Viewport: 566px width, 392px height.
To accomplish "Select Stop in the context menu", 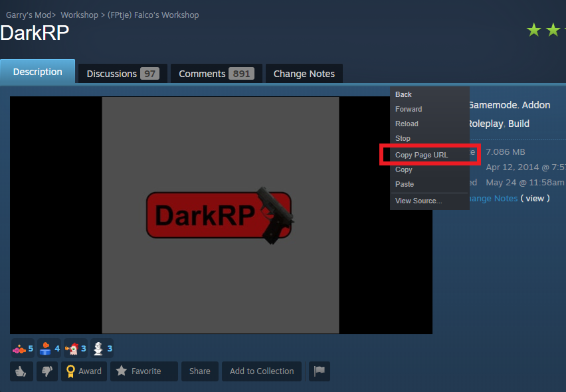I will (430, 138).
